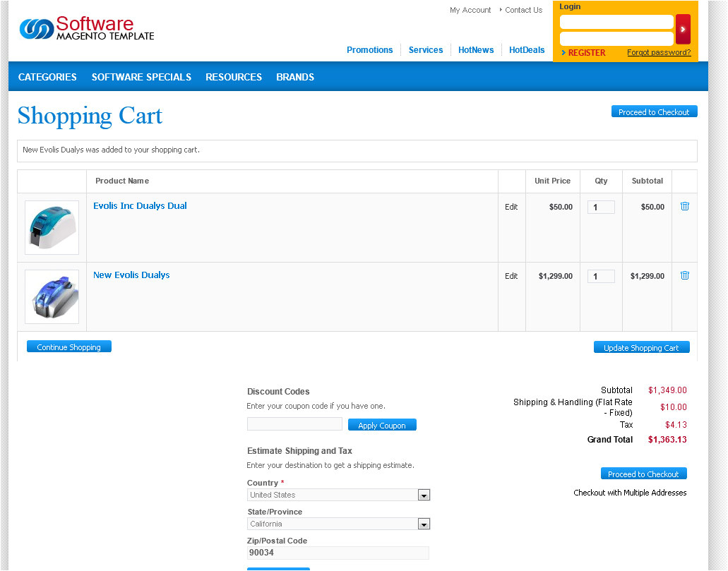Open the New Evolis Dualys product link

coord(131,275)
